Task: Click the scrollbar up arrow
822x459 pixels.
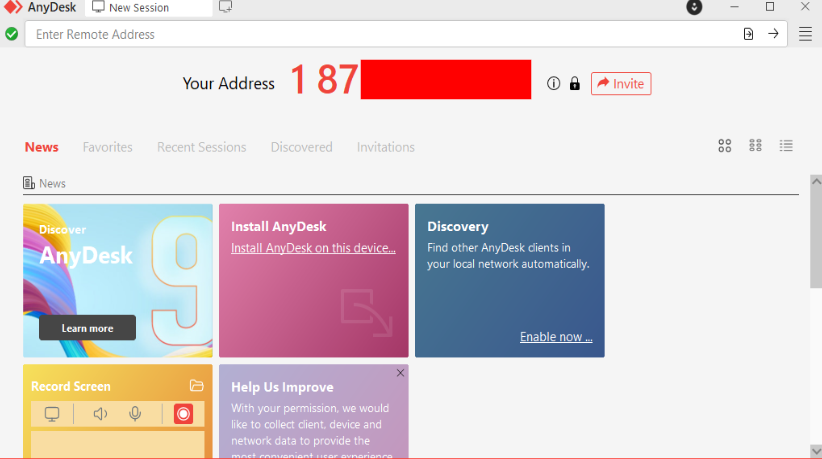Action: tap(816, 181)
